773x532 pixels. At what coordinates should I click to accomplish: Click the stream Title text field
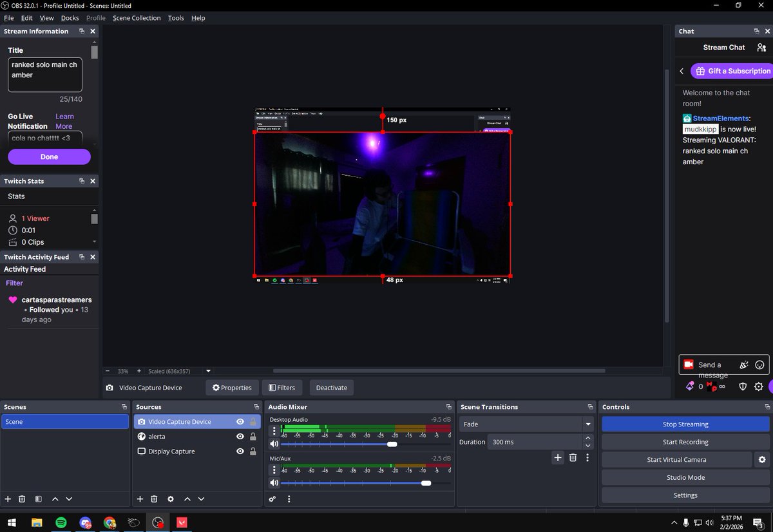point(45,75)
